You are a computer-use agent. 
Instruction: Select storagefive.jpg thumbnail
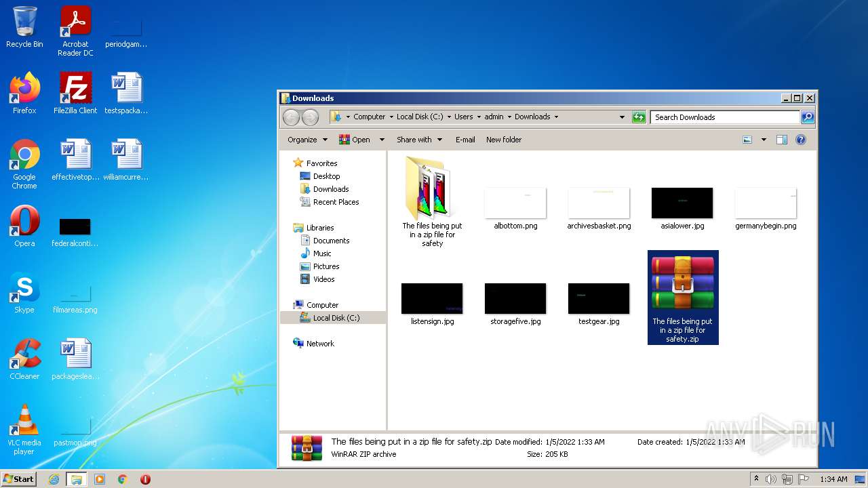(x=515, y=304)
